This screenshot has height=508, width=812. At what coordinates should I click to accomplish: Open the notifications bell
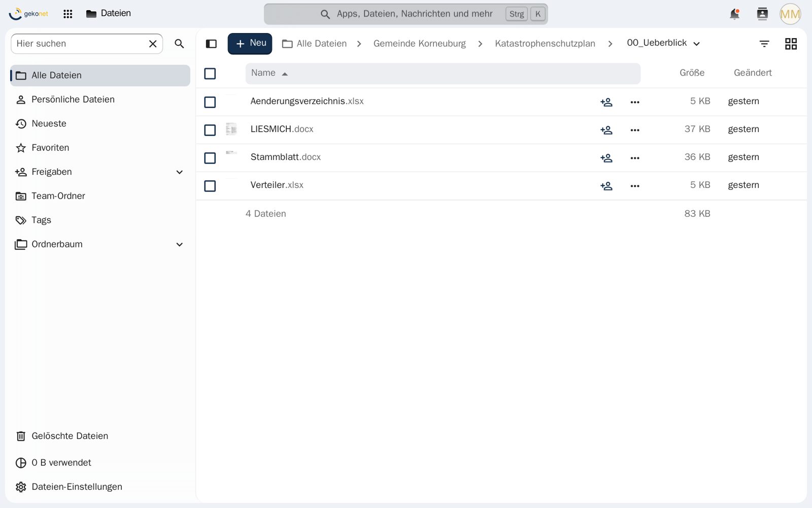coord(734,14)
